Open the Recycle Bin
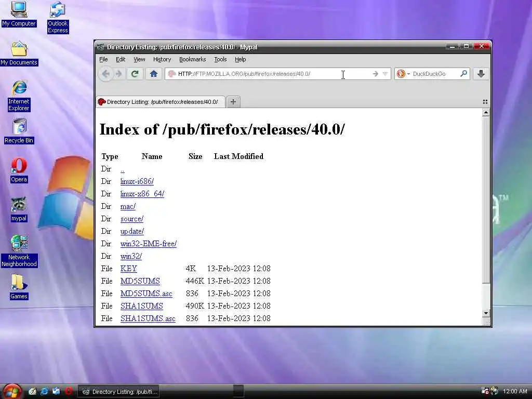The image size is (532, 399). pos(19,131)
